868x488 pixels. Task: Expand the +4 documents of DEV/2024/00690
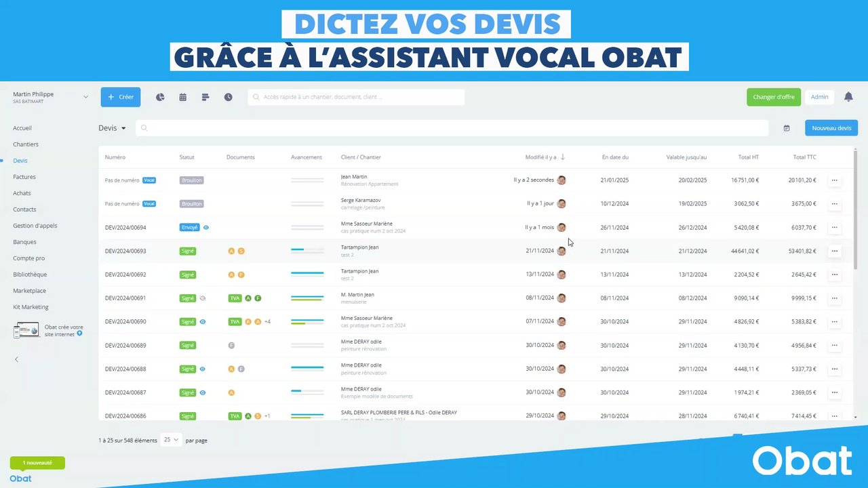[x=267, y=322]
